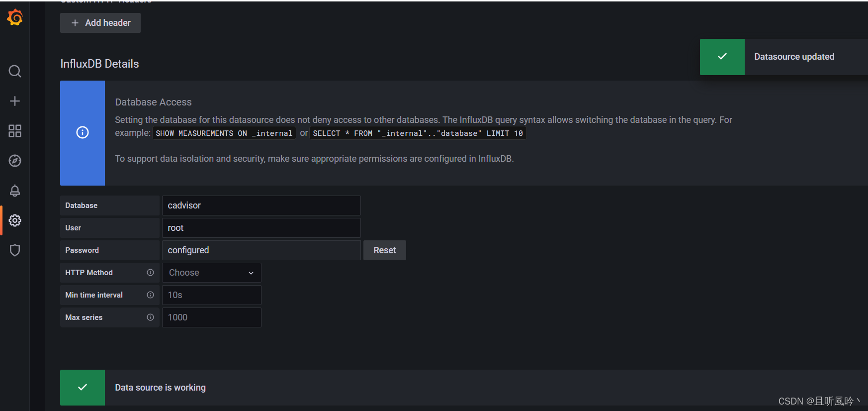Open the HTTP Method Choose dropdown
The image size is (868, 411).
212,273
